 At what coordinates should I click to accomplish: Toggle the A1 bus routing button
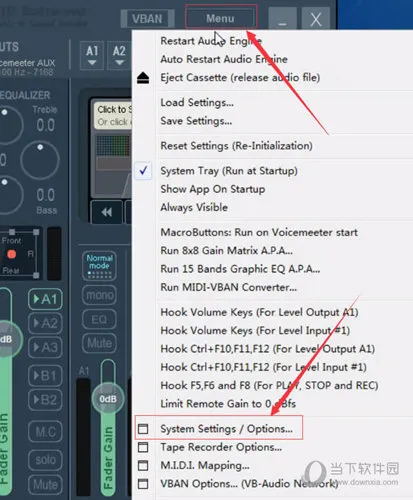pyautogui.click(x=45, y=299)
